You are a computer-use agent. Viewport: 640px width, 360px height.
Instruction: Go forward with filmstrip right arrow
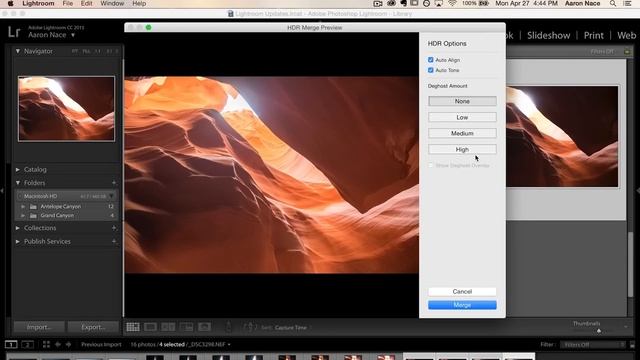(x=68, y=344)
